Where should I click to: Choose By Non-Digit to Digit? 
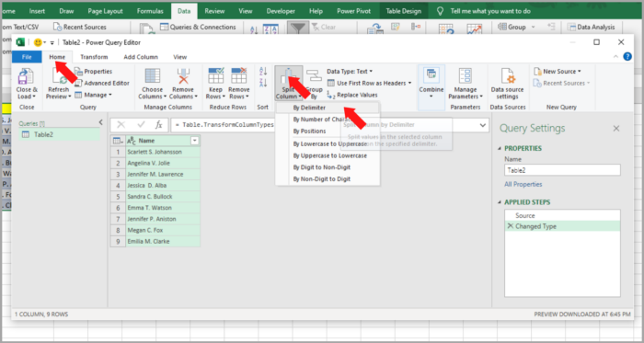[328, 179]
